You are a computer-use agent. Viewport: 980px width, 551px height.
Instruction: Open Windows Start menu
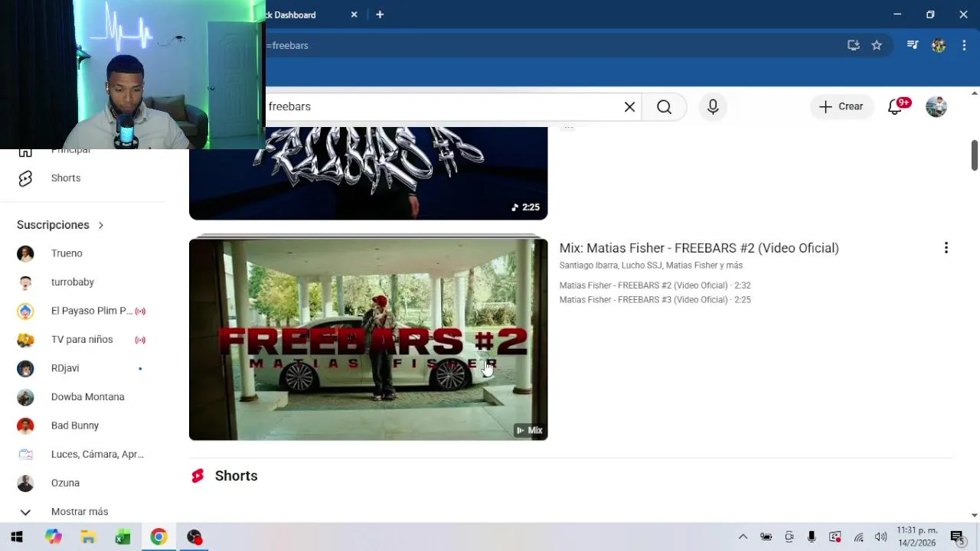coord(17,537)
